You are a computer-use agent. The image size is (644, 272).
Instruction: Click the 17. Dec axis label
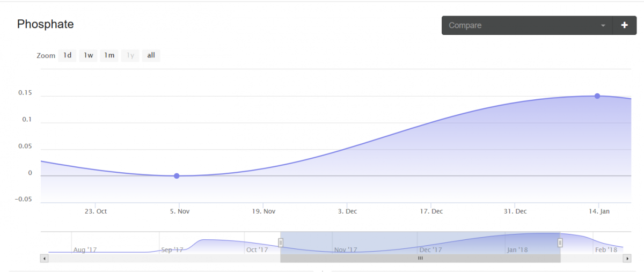point(431,211)
